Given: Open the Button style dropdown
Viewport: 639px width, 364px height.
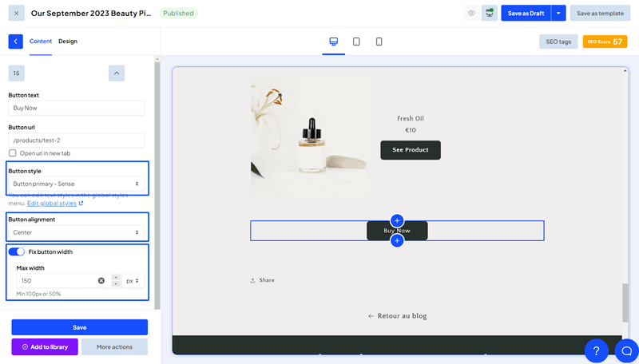Looking at the screenshot, I should [76, 184].
